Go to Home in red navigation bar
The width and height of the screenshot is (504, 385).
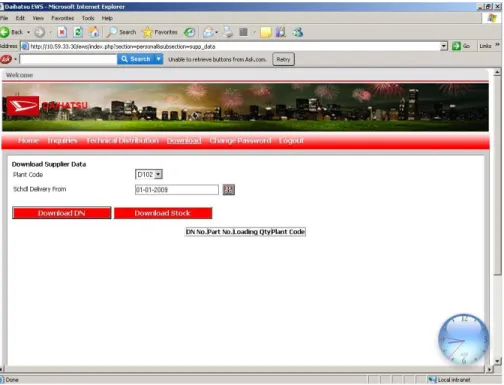(28, 141)
